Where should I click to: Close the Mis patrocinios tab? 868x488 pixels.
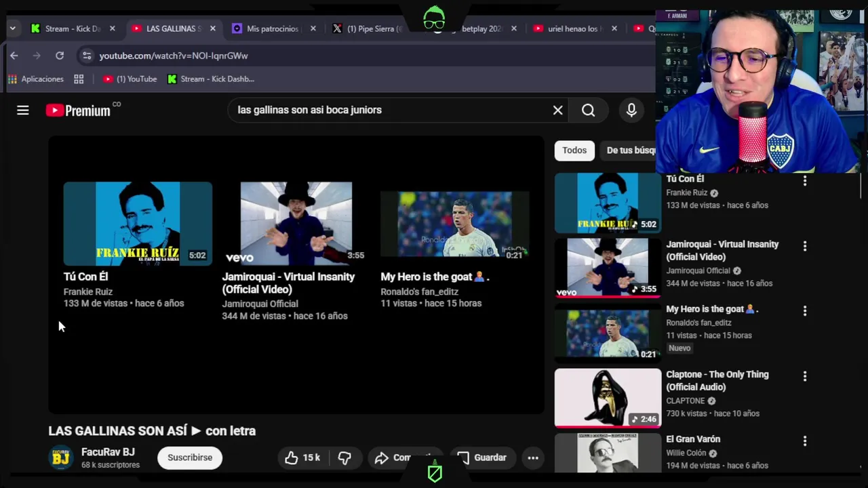coord(313,28)
